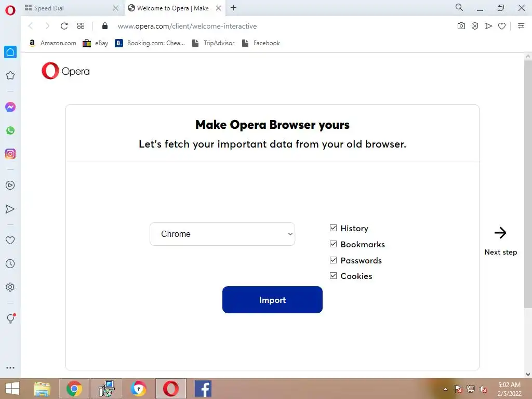Open the ad blocker shield icon

[x=475, y=26]
